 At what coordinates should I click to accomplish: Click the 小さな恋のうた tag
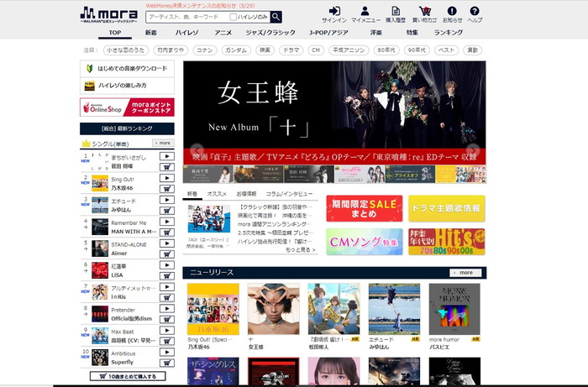(126, 50)
